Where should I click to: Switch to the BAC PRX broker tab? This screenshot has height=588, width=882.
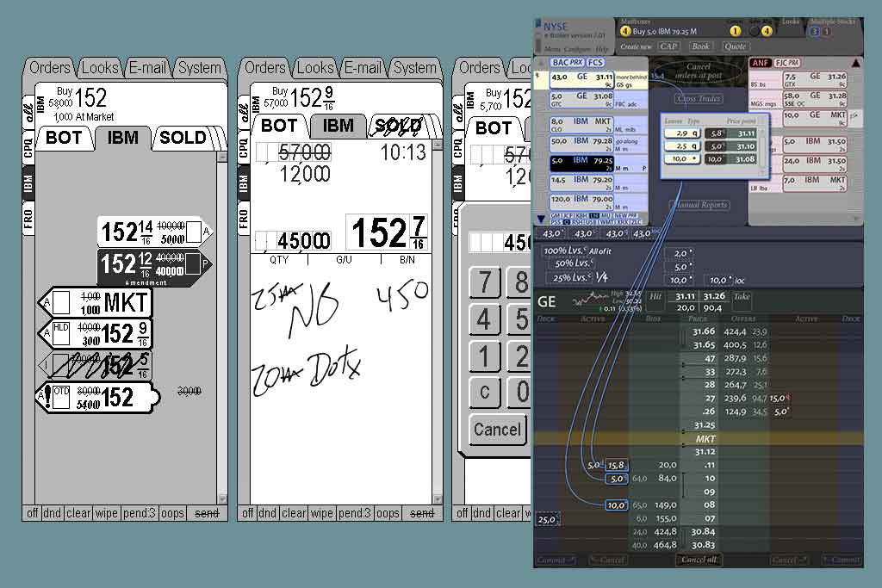click(x=567, y=62)
